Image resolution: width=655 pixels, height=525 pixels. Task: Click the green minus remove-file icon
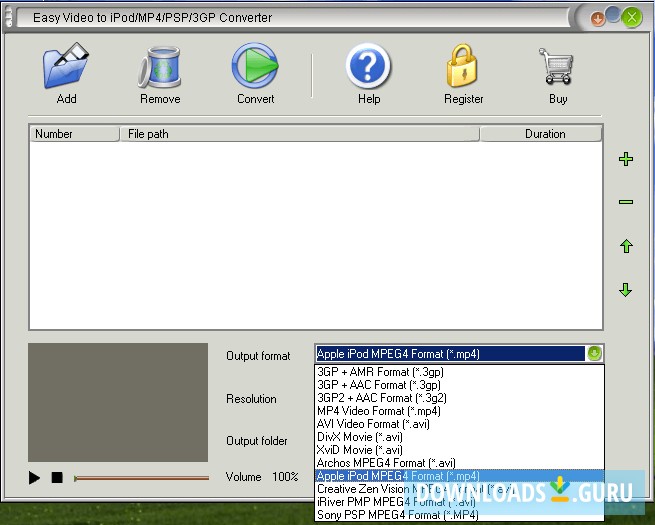[625, 202]
